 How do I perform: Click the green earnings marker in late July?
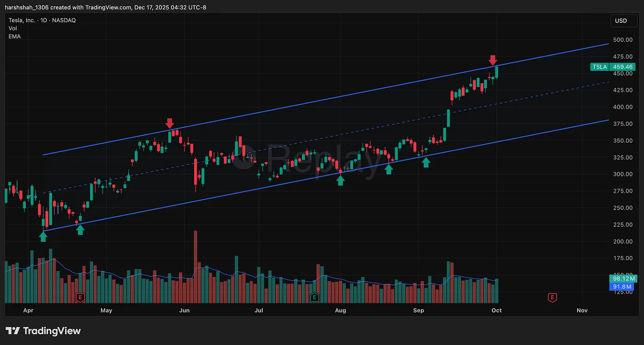315,298
